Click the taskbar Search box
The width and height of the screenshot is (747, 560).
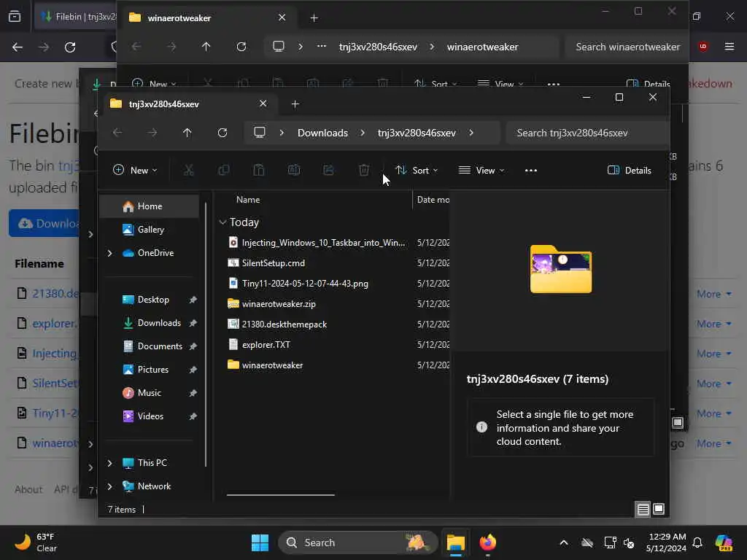[357, 542]
